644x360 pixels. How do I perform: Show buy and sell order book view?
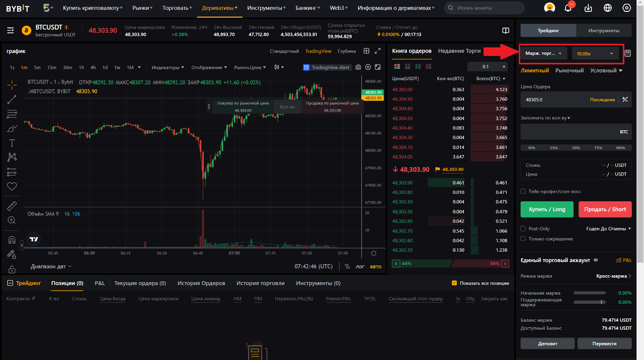397,66
